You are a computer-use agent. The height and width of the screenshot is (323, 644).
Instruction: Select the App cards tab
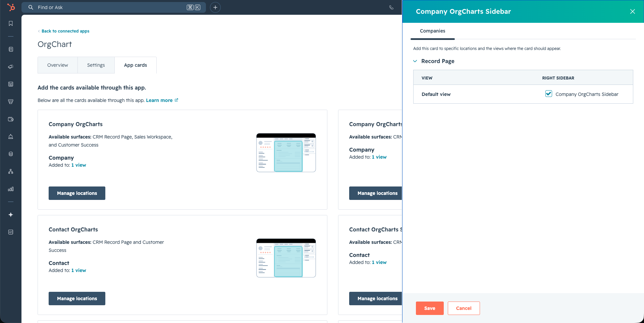pyautogui.click(x=136, y=65)
